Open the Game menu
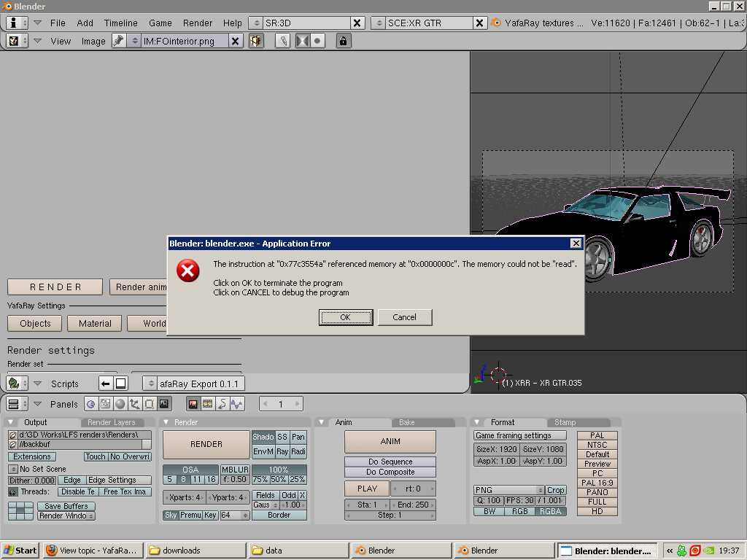 coord(160,23)
